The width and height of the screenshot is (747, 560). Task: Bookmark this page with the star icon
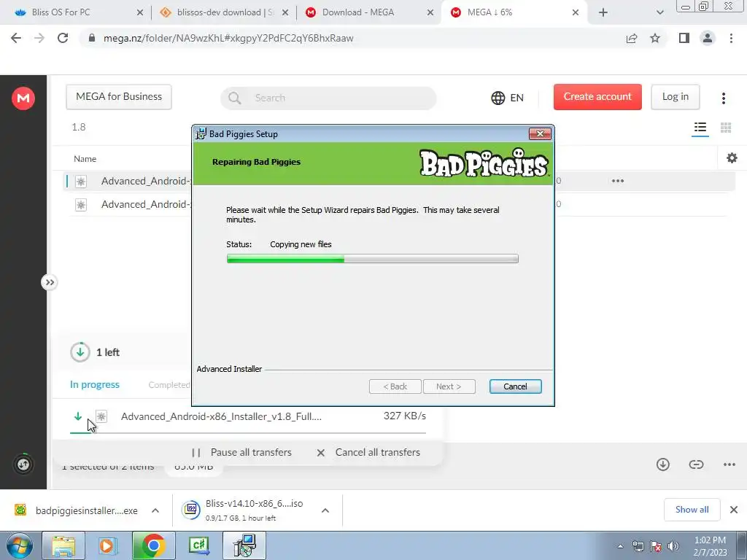coord(655,38)
